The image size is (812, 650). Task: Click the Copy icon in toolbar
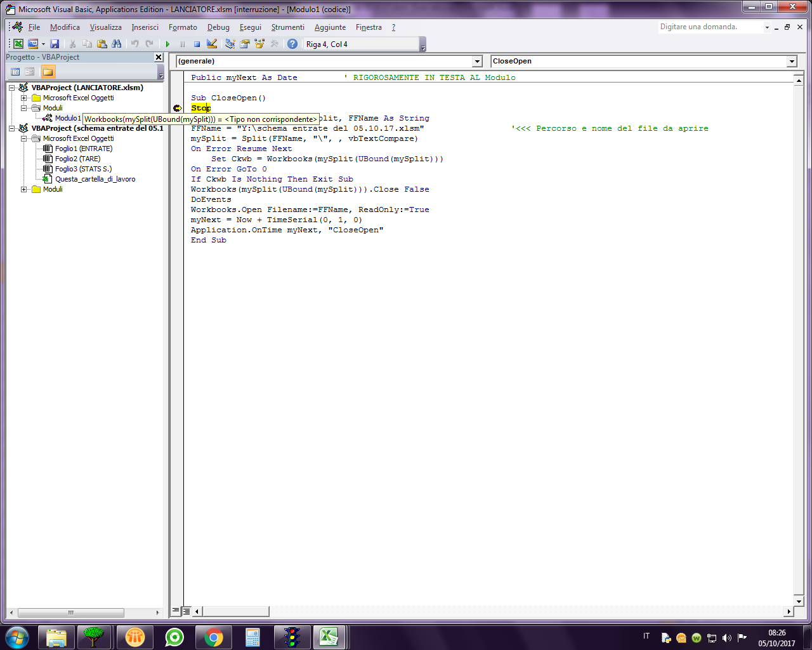[88, 44]
